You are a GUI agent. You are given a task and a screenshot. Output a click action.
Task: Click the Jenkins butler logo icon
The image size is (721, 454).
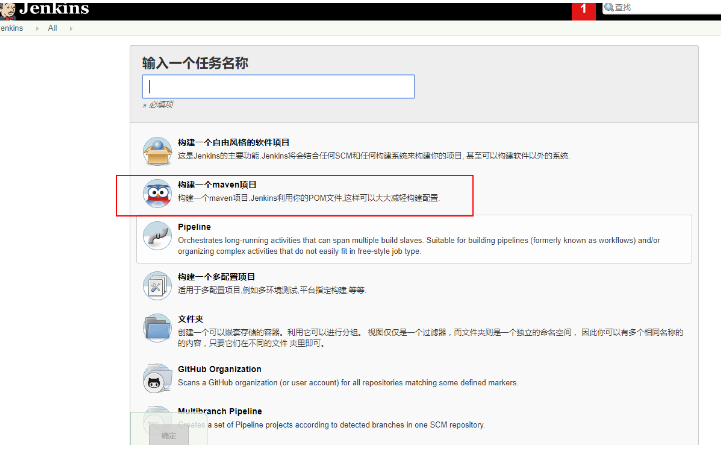tap(7, 11)
